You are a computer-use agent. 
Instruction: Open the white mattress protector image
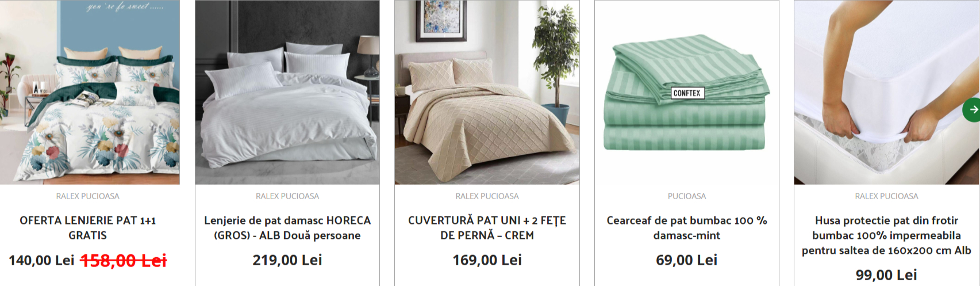coord(886,92)
